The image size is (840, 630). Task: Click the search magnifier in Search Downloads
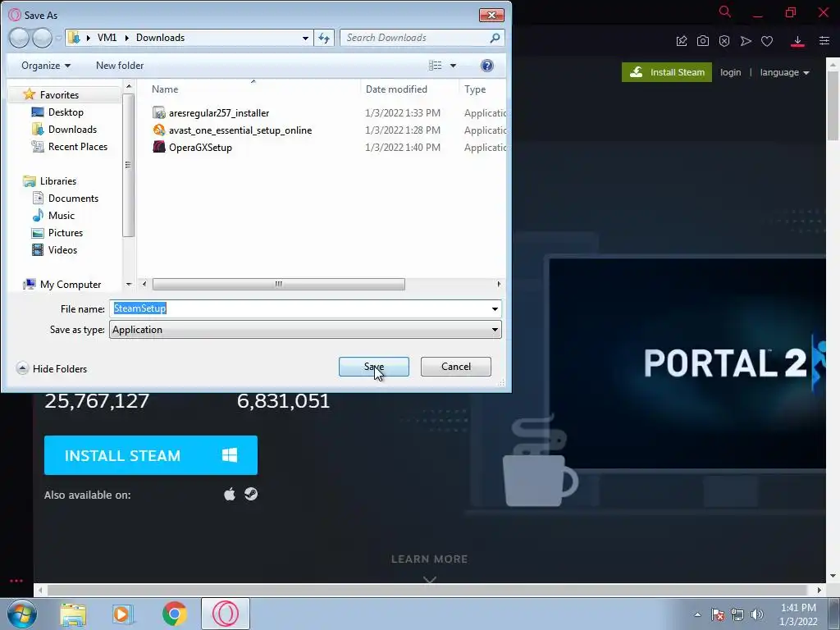point(495,38)
